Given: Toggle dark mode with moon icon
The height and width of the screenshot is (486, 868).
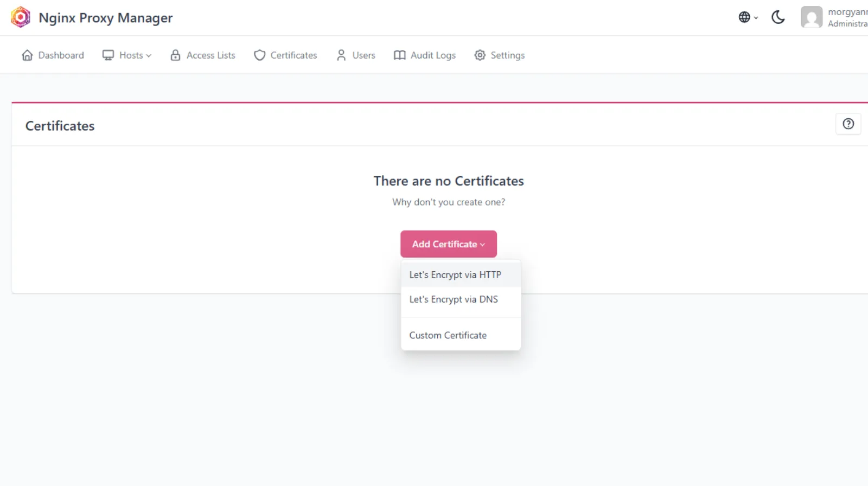Looking at the screenshot, I should pos(778,17).
